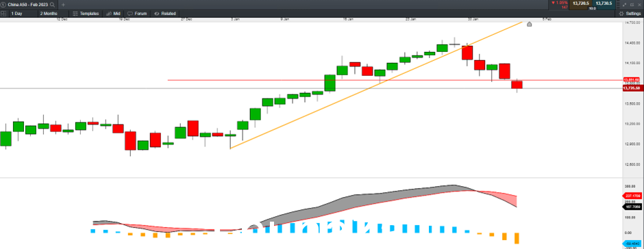Click the sell price 13,720.5
644x249 pixels.
581,3
